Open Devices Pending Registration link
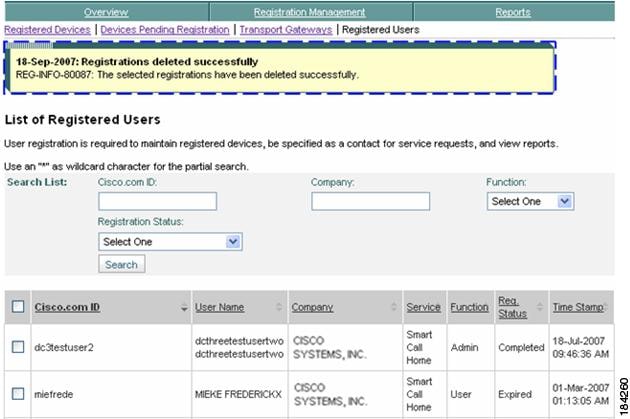 click(165, 30)
